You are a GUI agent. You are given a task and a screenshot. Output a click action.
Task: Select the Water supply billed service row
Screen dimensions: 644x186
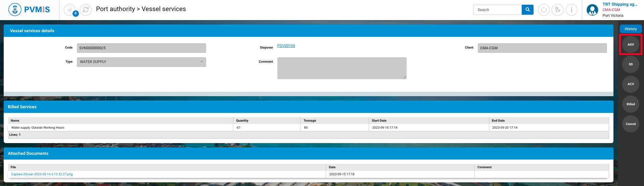tap(134, 128)
